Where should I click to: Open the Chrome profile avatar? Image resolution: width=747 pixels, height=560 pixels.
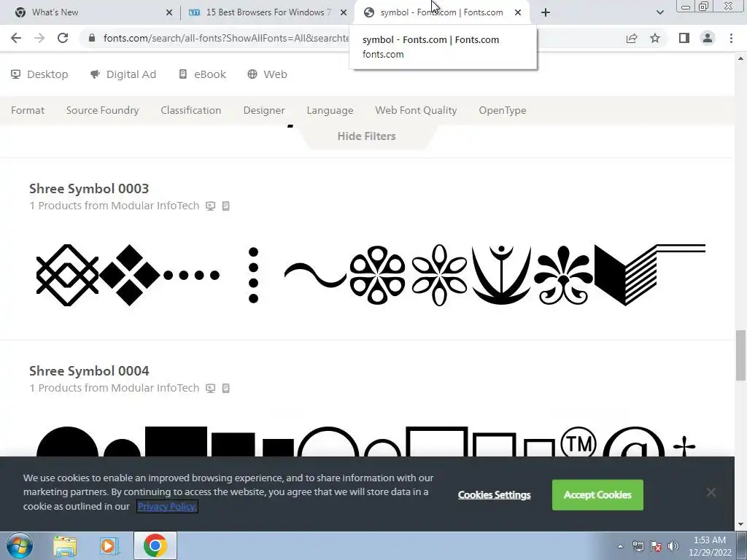tap(708, 38)
